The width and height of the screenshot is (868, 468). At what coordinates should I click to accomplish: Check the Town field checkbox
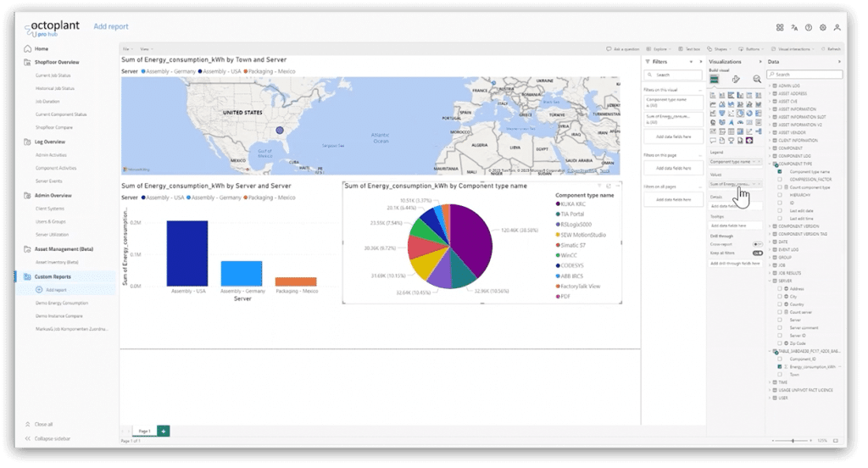pos(780,374)
